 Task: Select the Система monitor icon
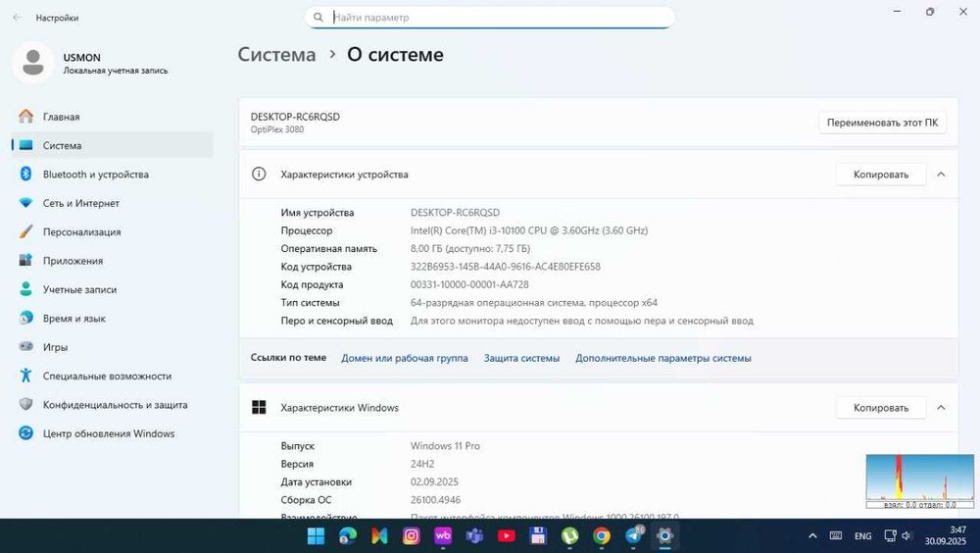coord(25,145)
